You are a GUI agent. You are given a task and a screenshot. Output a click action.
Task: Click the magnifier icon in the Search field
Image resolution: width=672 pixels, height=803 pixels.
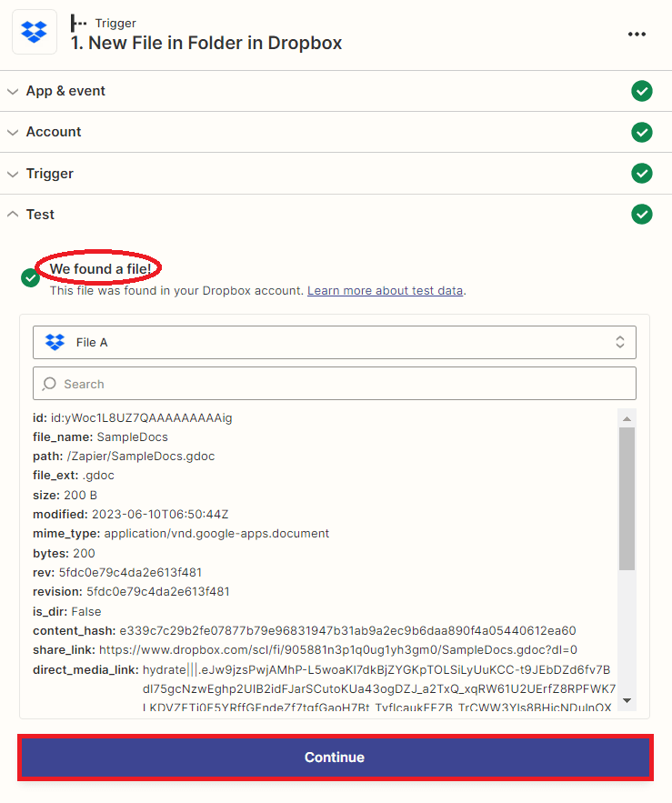click(x=48, y=383)
